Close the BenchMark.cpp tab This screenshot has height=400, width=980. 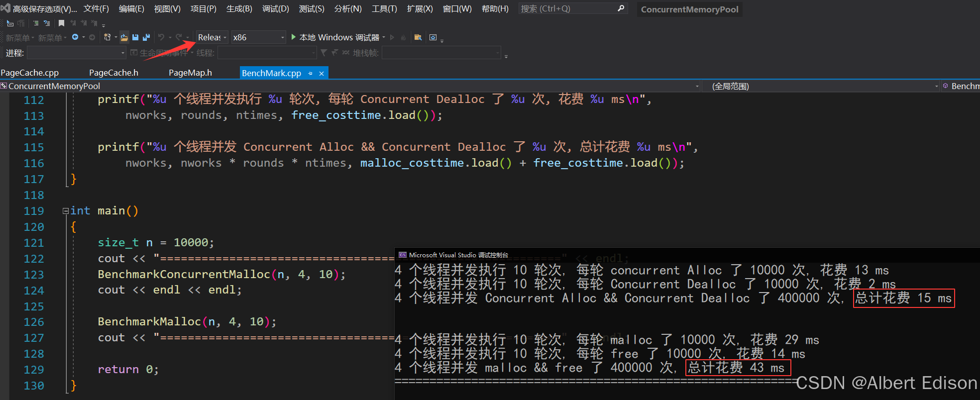[x=322, y=73]
